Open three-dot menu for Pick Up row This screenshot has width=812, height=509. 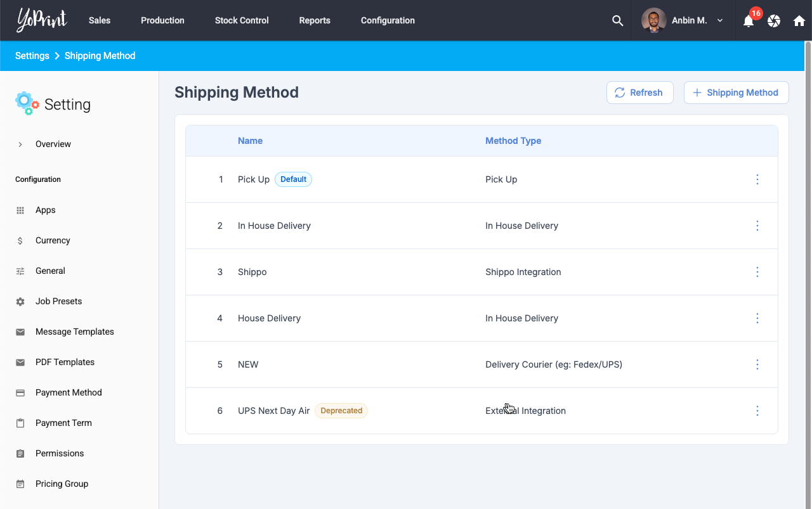[757, 179]
